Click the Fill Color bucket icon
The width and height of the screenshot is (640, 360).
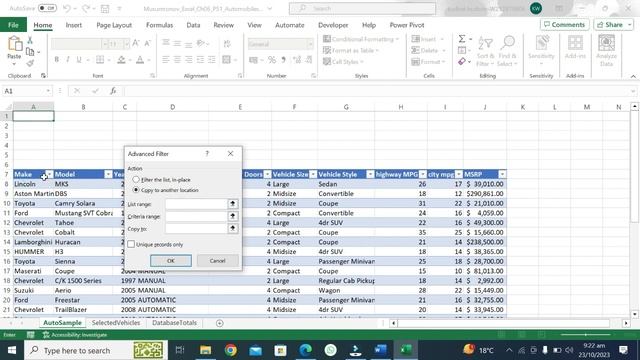click(121, 60)
